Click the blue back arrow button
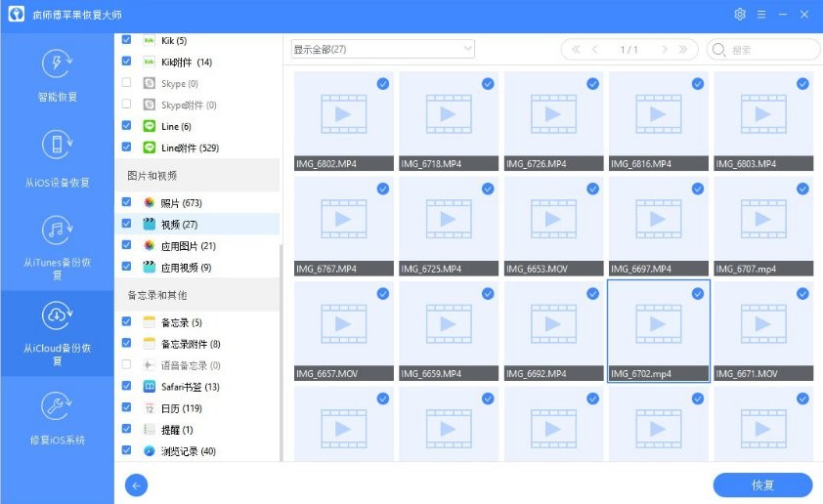The height and width of the screenshot is (504, 823). point(137,484)
